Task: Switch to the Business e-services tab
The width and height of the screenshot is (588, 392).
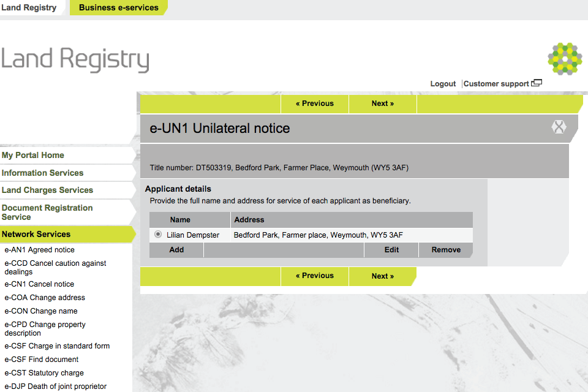Action: tap(118, 8)
